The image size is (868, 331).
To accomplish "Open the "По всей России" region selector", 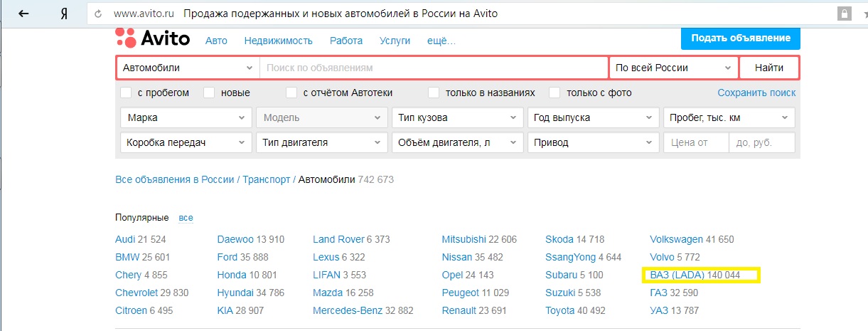I will 673,68.
